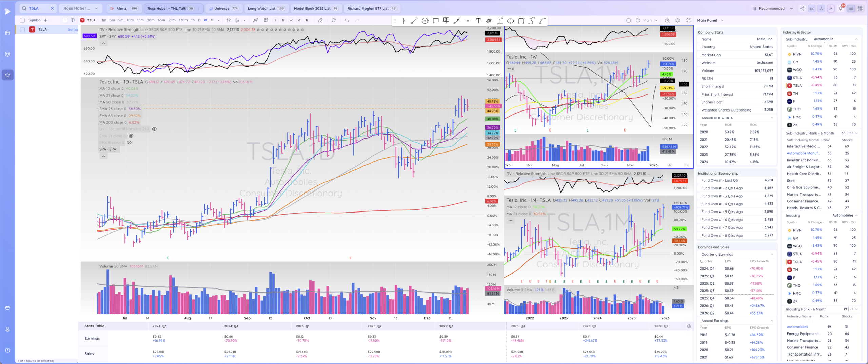Switch to the Universe watchlist tab

coord(224,8)
